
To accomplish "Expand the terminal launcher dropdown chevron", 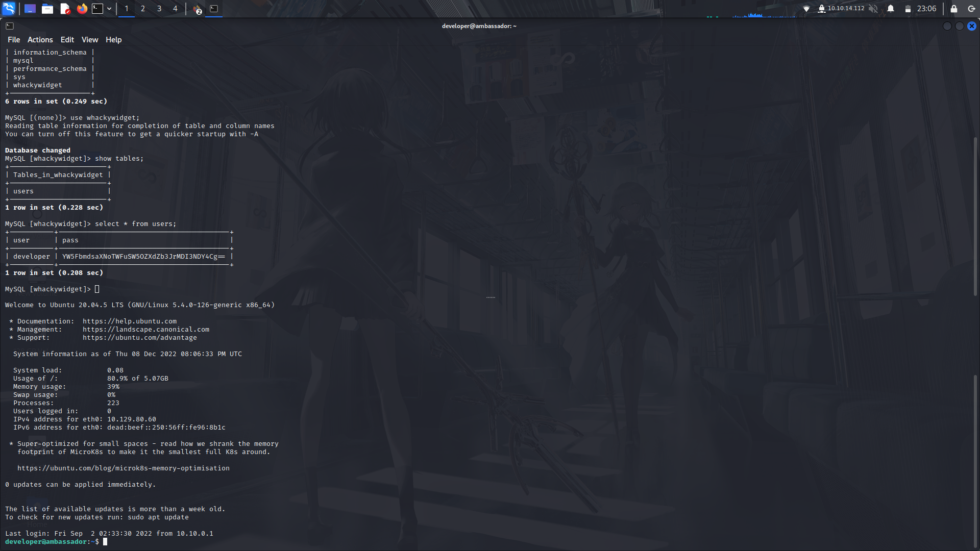I will click(x=109, y=8).
